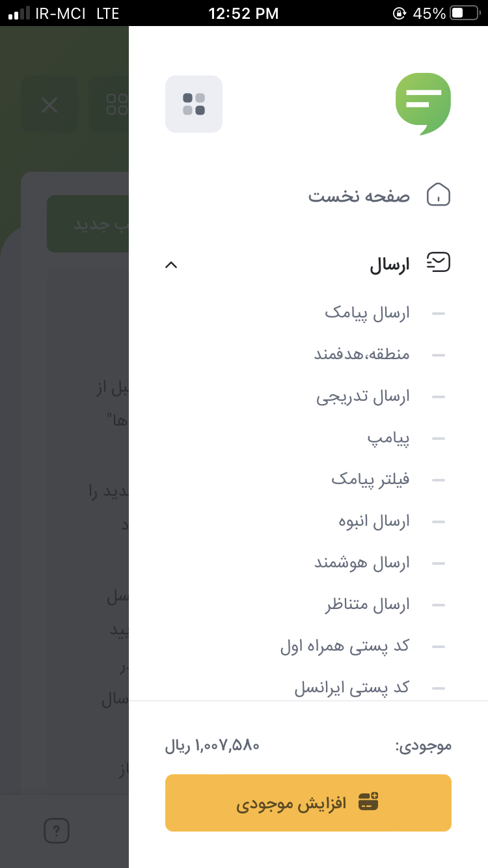This screenshot has height=868, width=488.
Task: Tap the افزایش موجودی button
Action: point(308,802)
